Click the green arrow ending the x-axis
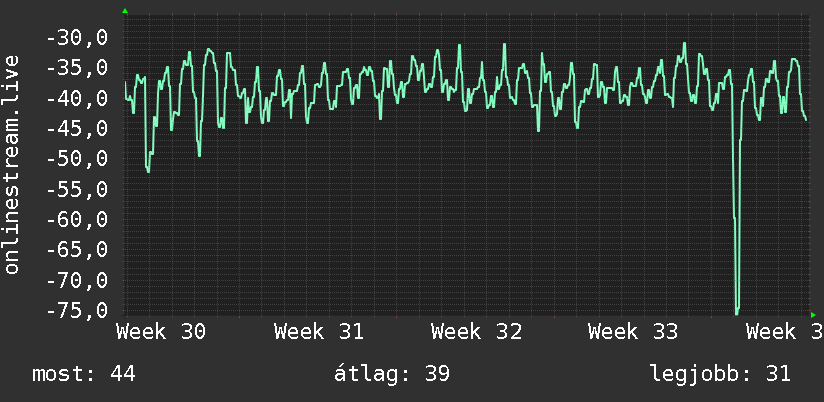This screenshot has height=402, width=824. point(813,315)
